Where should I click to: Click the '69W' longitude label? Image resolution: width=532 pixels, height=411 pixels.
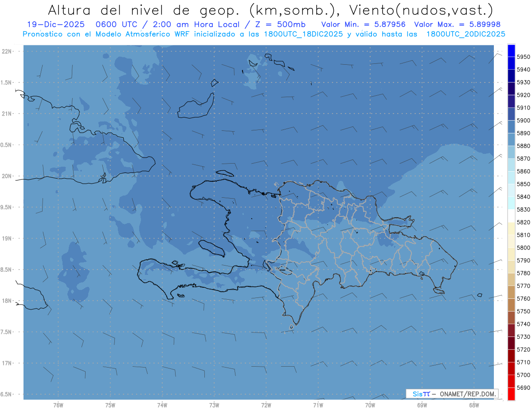(x=422, y=405)
